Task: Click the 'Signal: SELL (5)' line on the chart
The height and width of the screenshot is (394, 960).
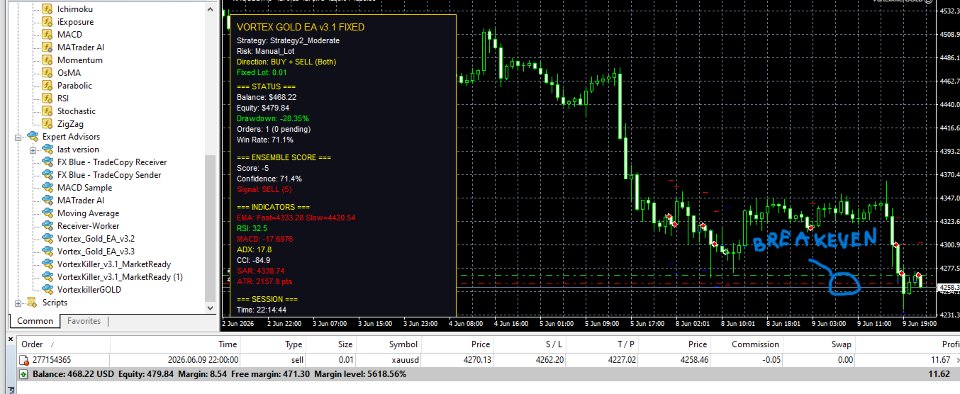Action: [x=264, y=190]
